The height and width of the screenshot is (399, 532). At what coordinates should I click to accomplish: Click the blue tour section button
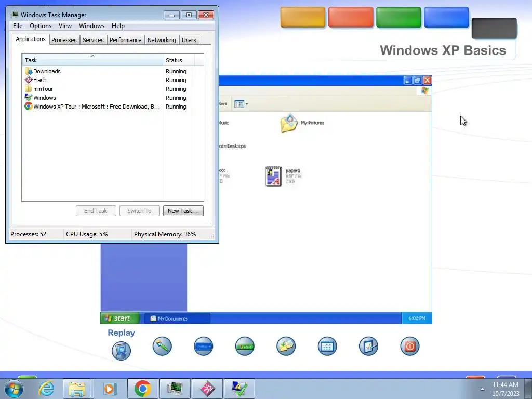point(446,17)
